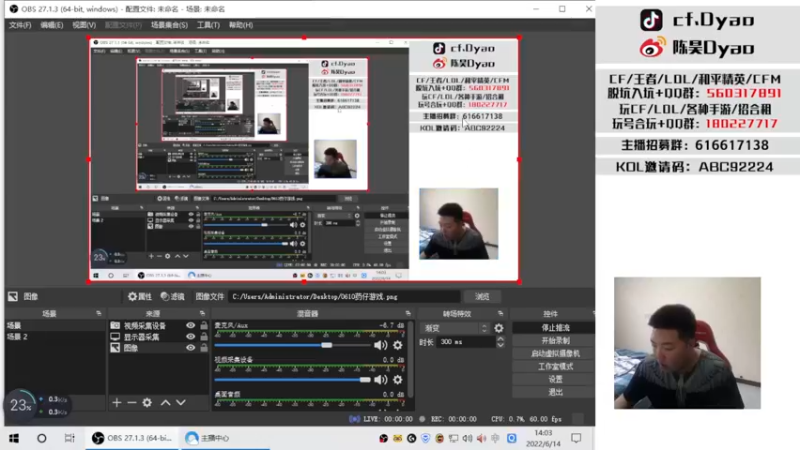This screenshot has height=450, width=800.
Task: Open 麦克风/Aux audio settings gear
Action: click(x=397, y=345)
